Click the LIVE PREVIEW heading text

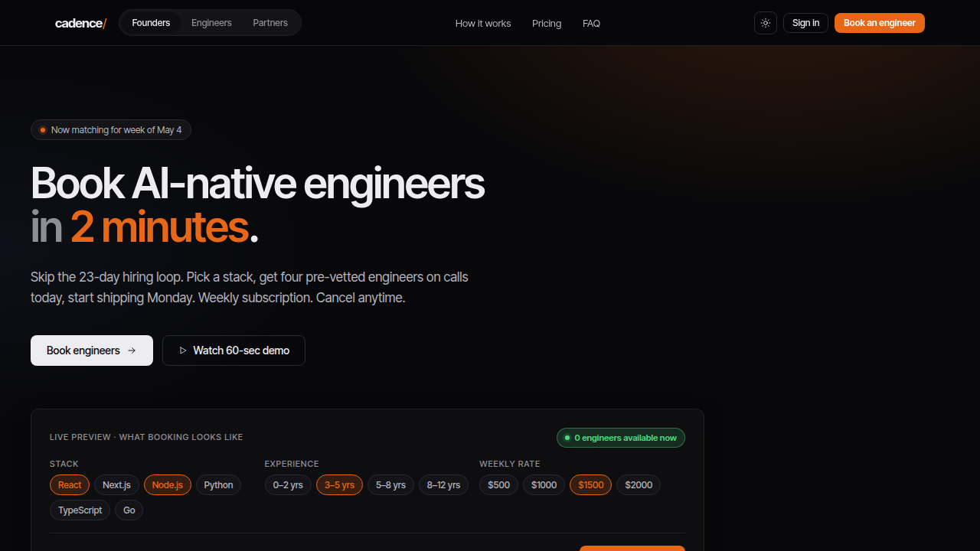coord(146,438)
